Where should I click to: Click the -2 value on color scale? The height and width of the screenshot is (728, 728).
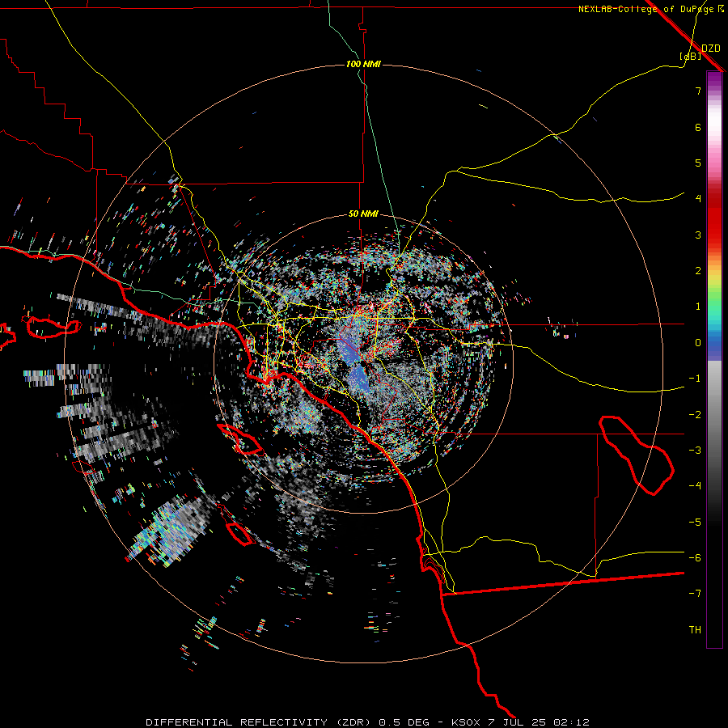(695, 415)
